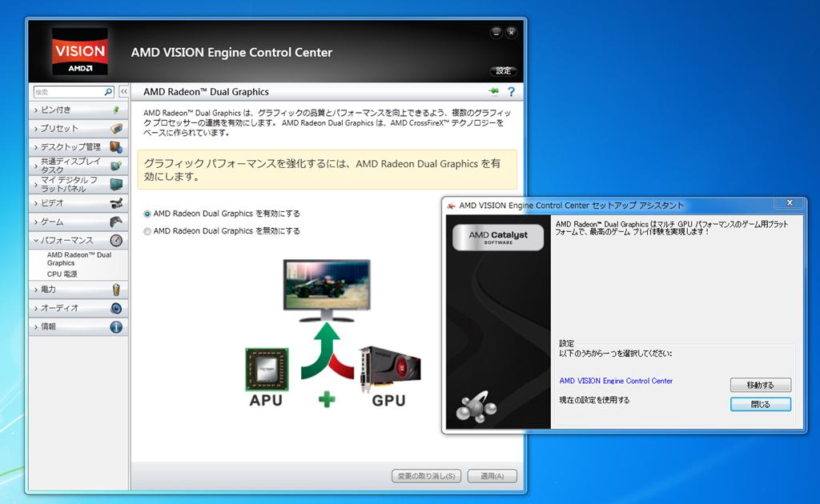Image resolution: width=820 pixels, height=504 pixels.
Task: Select AMD Radeon Dual Graphics を無効にする
Action: pyautogui.click(x=147, y=231)
